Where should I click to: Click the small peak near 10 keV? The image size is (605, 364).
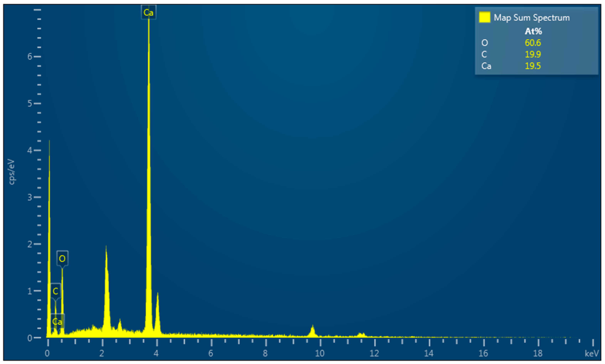313,331
